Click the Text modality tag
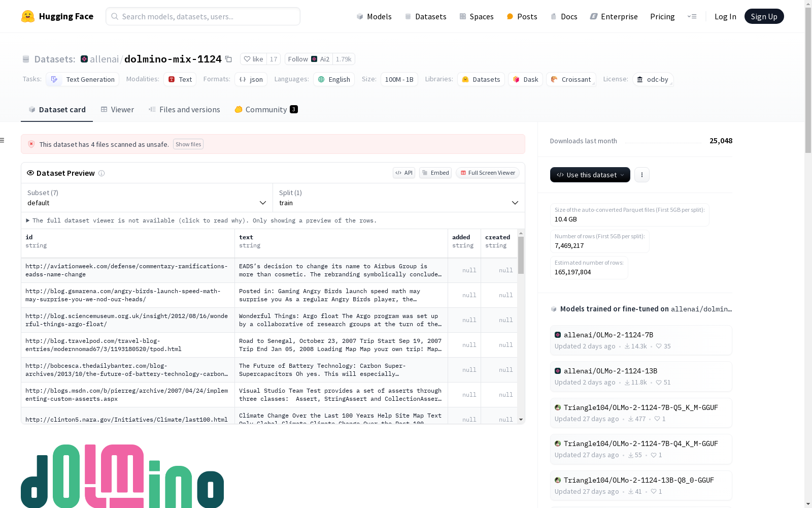 click(x=180, y=79)
